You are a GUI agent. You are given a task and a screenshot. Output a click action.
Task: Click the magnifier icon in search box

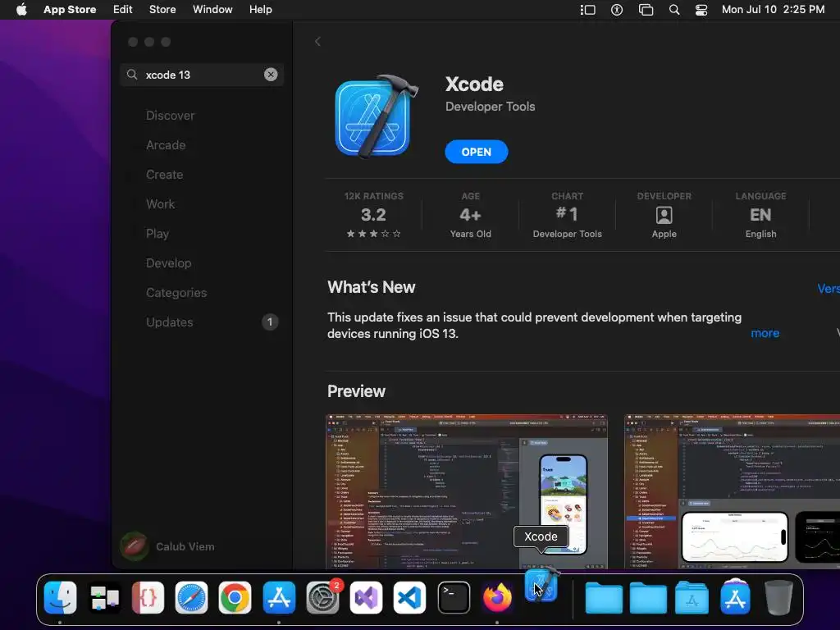click(x=132, y=75)
